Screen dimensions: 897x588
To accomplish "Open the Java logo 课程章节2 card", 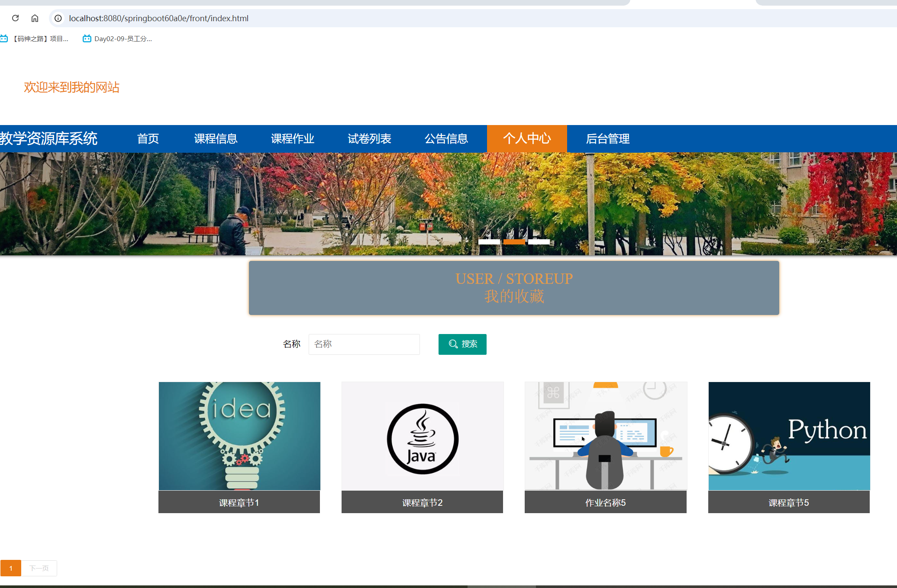I will click(x=423, y=436).
